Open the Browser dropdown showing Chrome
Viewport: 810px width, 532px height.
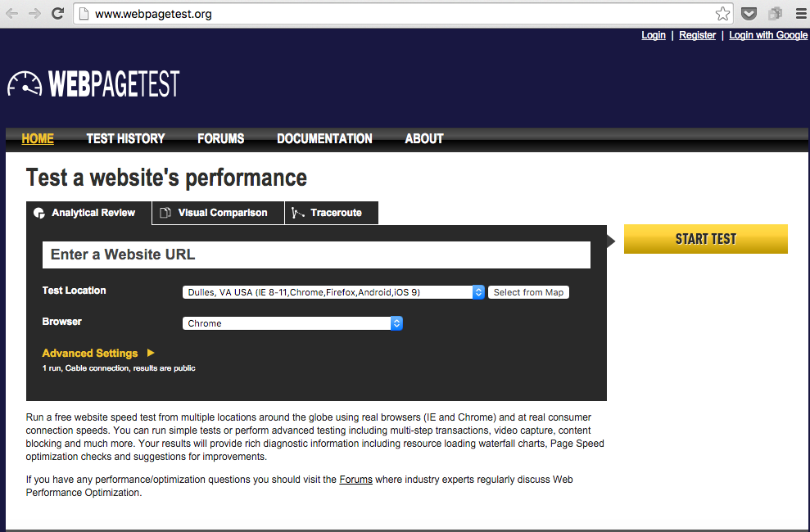tap(292, 323)
